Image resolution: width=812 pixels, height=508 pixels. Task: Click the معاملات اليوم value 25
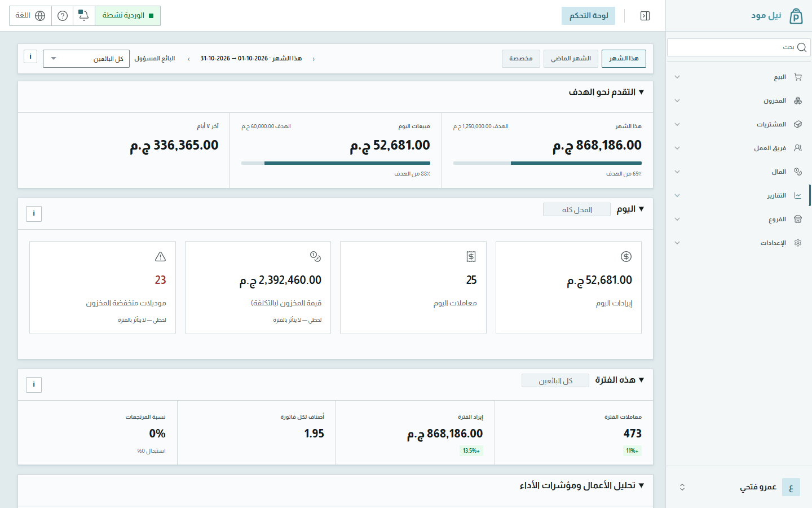click(x=471, y=281)
